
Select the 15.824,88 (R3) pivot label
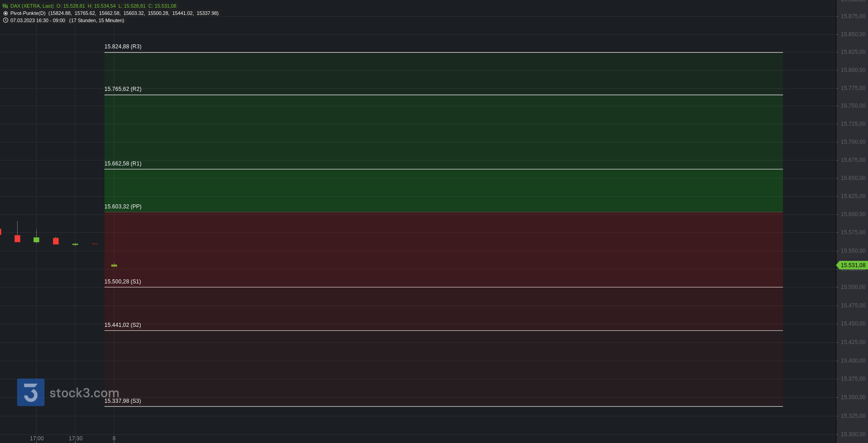[x=123, y=47]
